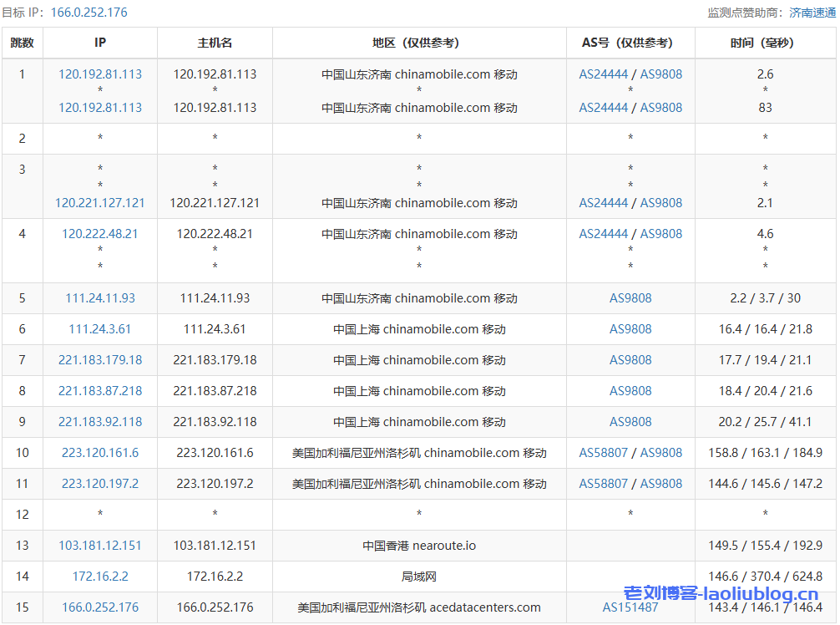This screenshot has height=625, width=840.
Task: Click IP link 120.221.127.121 in hop 3
Action: coord(100,203)
